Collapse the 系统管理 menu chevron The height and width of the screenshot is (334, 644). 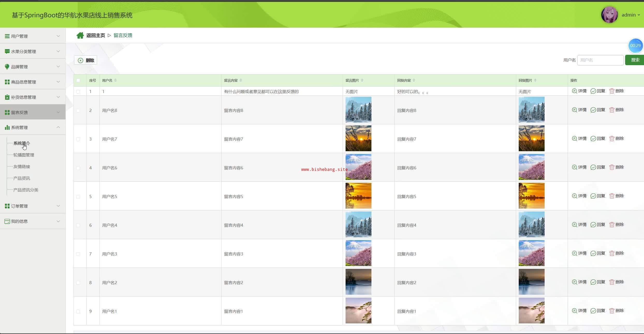tap(58, 127)
